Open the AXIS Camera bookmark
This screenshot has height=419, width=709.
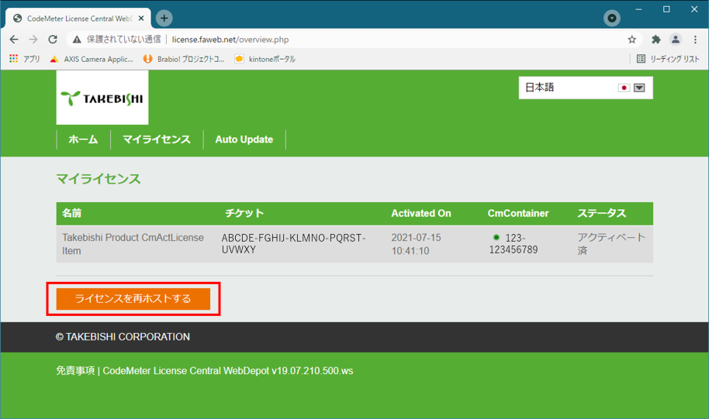coord(92,59)
